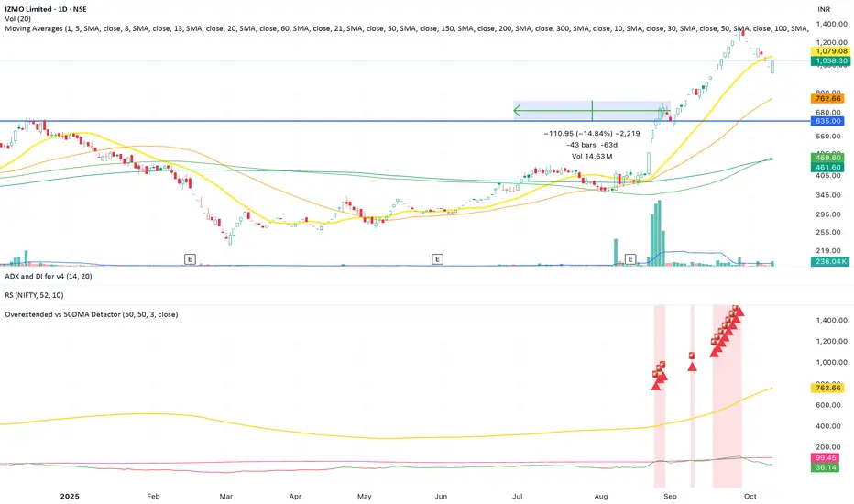Click the 255.00 price scale value

point(827,232)
